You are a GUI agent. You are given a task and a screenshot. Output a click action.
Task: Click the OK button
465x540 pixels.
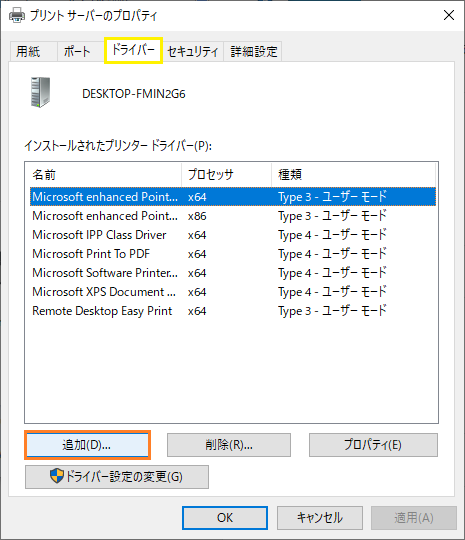tap(225, 518)
